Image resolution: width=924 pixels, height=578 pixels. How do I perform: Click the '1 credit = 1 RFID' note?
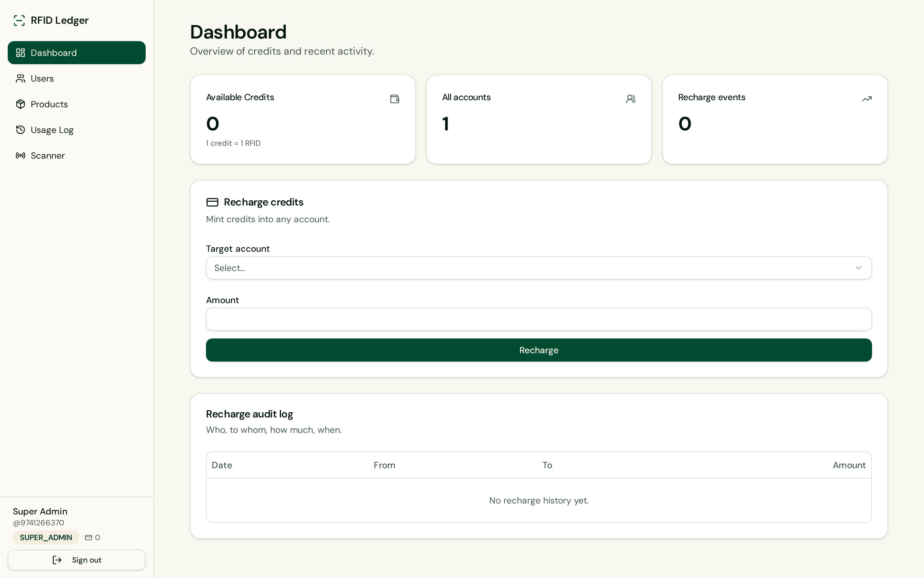pyautogui.click(x=233, y=143)
